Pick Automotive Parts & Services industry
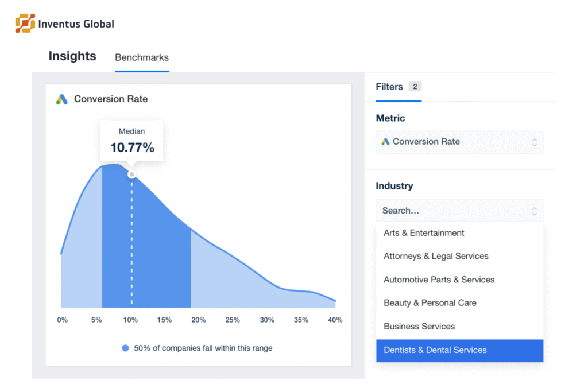The width and height of the screenshot is (588, 392). click(439, 280)
